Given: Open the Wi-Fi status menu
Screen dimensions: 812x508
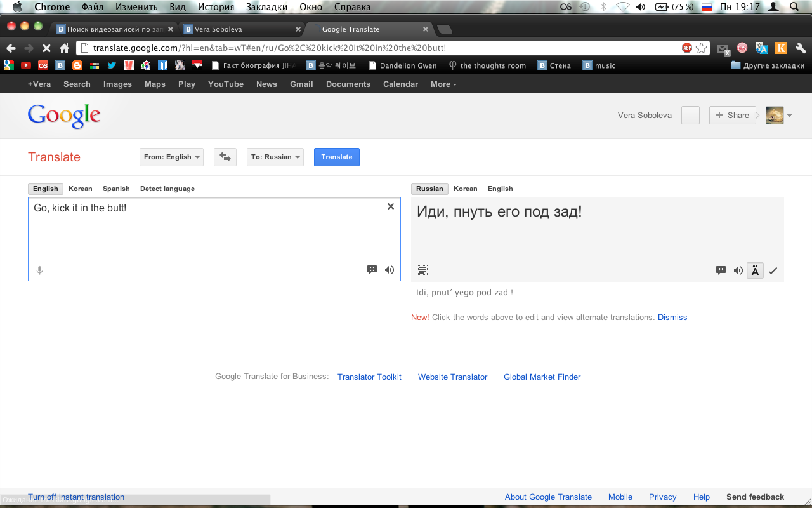Looking at the screenshot, I should (x=622, y=7).
